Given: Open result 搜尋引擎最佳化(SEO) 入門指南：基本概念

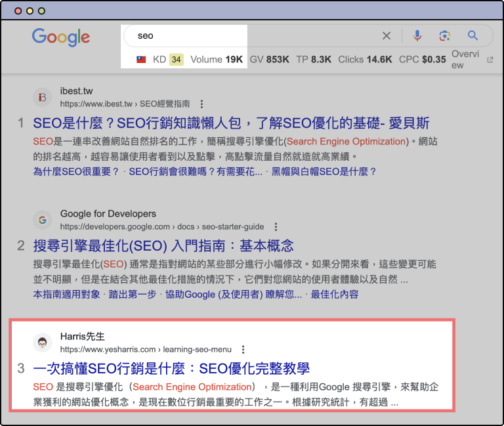Looking at the screenshot, I should point(163,246).
